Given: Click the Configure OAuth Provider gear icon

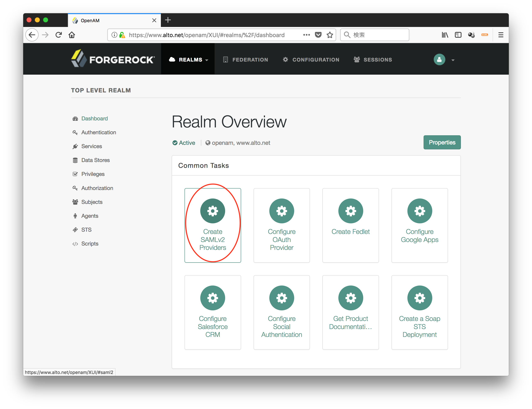Looking at the screenshot, I should (x=282, y=211).
